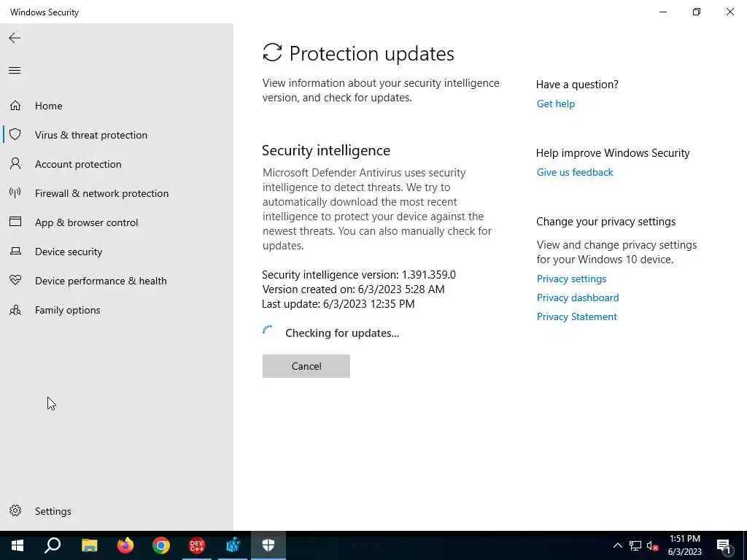The height and width of the screenshot is (560, 747).
Task: Open File Explorer from taskbar
Action: click(x=89, y=545)
